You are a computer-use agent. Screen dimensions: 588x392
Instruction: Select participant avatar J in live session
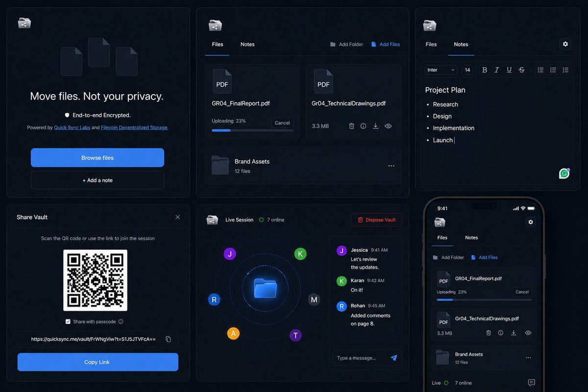(x=230, y=254)
